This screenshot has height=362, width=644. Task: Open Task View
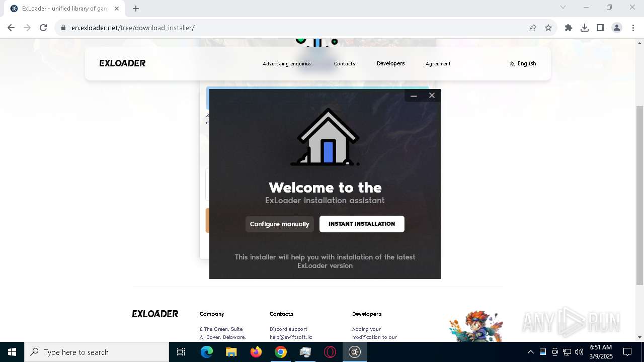[181, 352]
